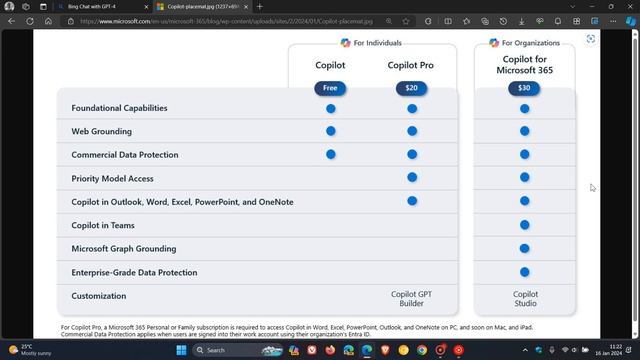Open the Windows Start menu
Image resolution: width=640 pixels, height=360 pixels.
(181, 350)
